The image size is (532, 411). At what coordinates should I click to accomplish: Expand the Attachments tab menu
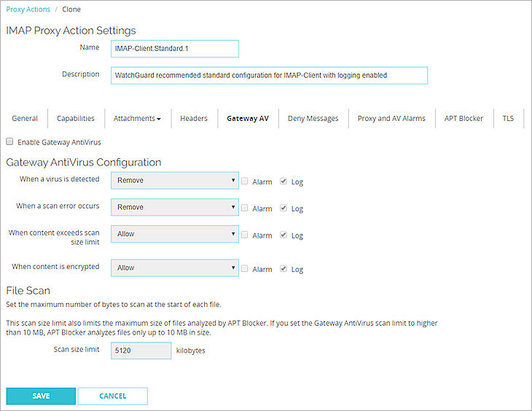(x=137, y=119)
